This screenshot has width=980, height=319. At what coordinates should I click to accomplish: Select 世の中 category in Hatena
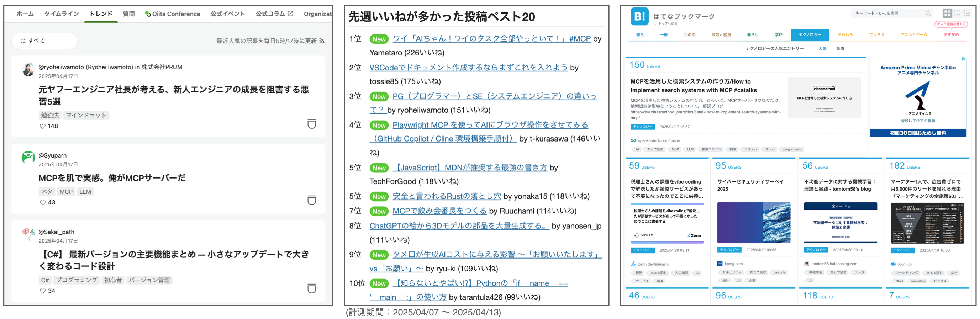[x=689, y=34]
